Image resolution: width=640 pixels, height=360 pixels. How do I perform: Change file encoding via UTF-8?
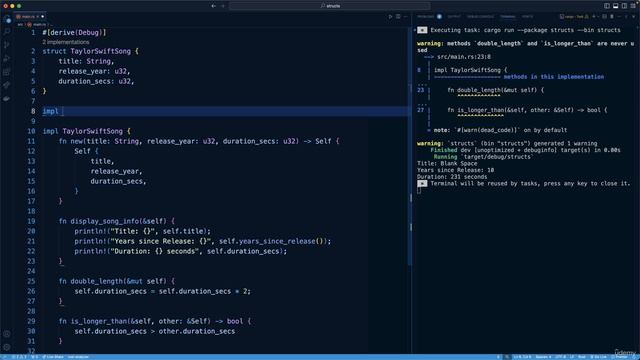coord(560,357)
